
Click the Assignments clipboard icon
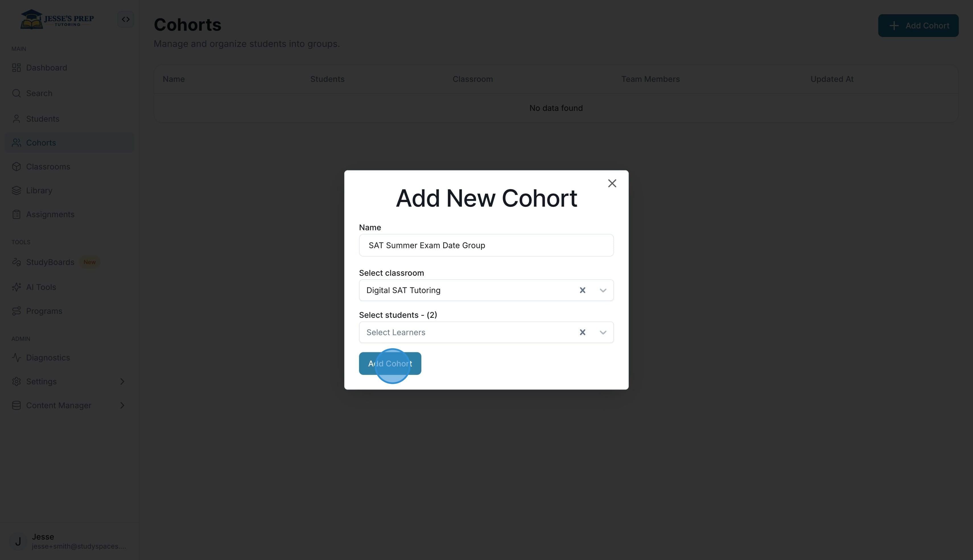16,214
